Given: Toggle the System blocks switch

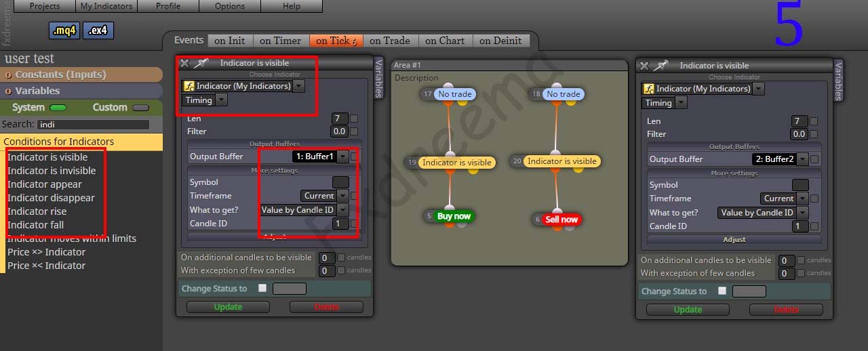Looking at the screenshot, I should pyautogui.click(x=58, y=108).
